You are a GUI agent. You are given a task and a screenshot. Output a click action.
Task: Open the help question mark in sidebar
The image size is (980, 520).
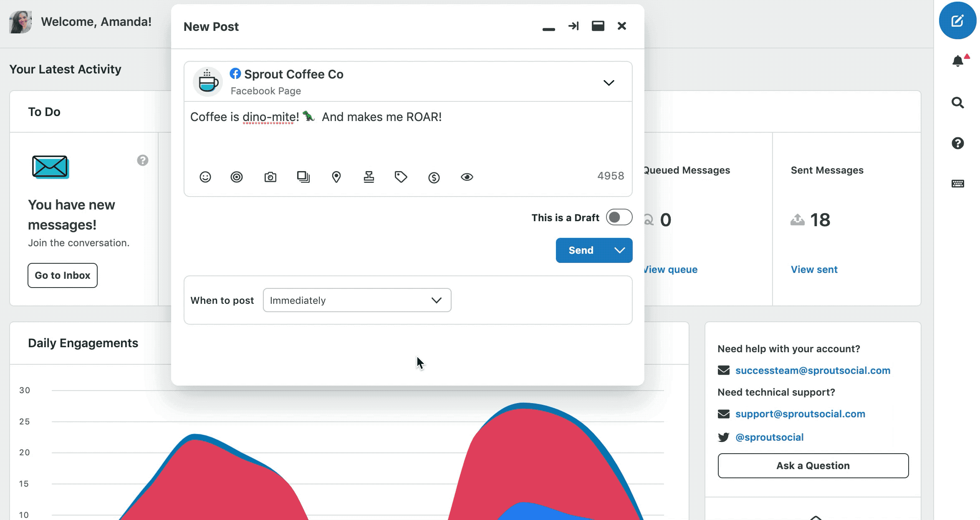tap(958, 143)
